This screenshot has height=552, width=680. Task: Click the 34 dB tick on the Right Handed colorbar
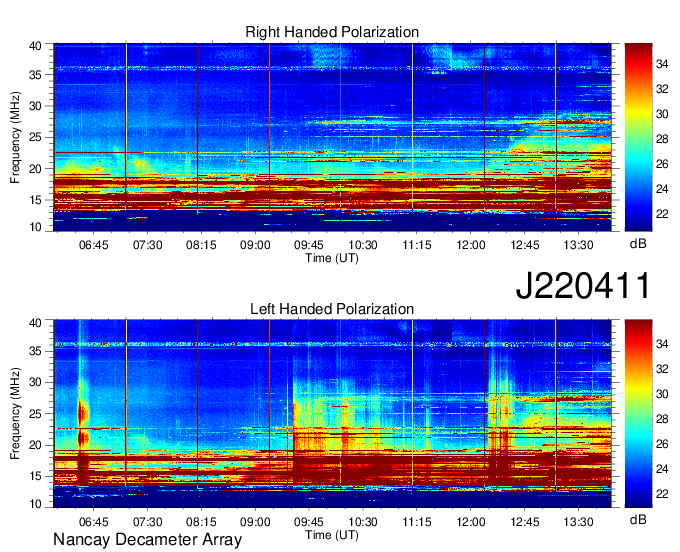coord(662,64)
